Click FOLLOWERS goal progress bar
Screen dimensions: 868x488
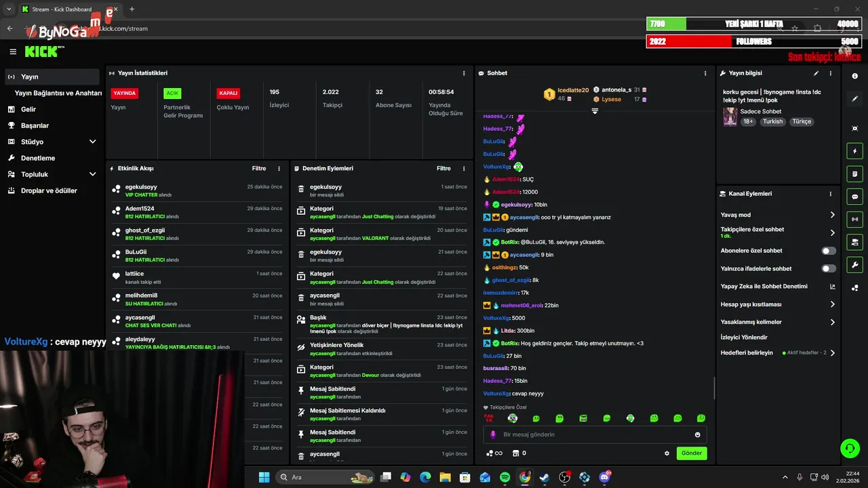coord(754,41)
